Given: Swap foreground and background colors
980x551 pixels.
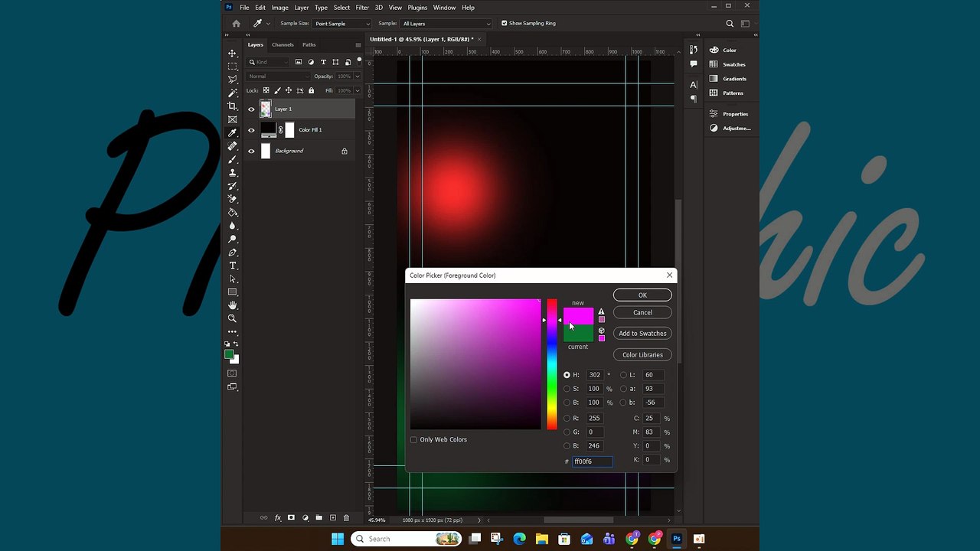Looking at the screenshot, I should tap(236, 344).
